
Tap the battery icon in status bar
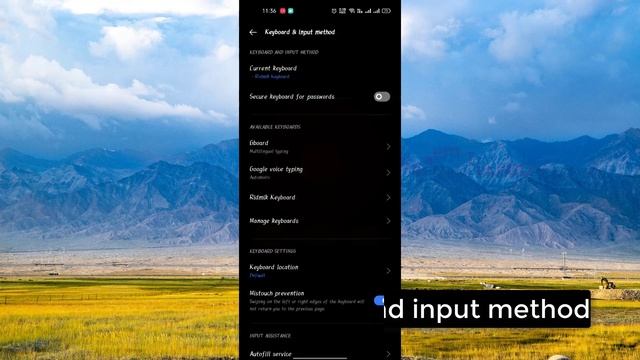pos(386,11)
